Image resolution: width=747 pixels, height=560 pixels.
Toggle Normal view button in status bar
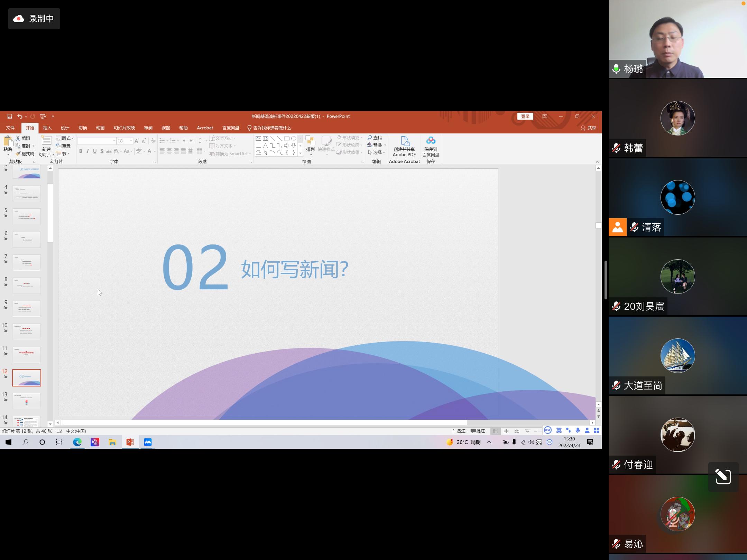[x=496, y=431]
